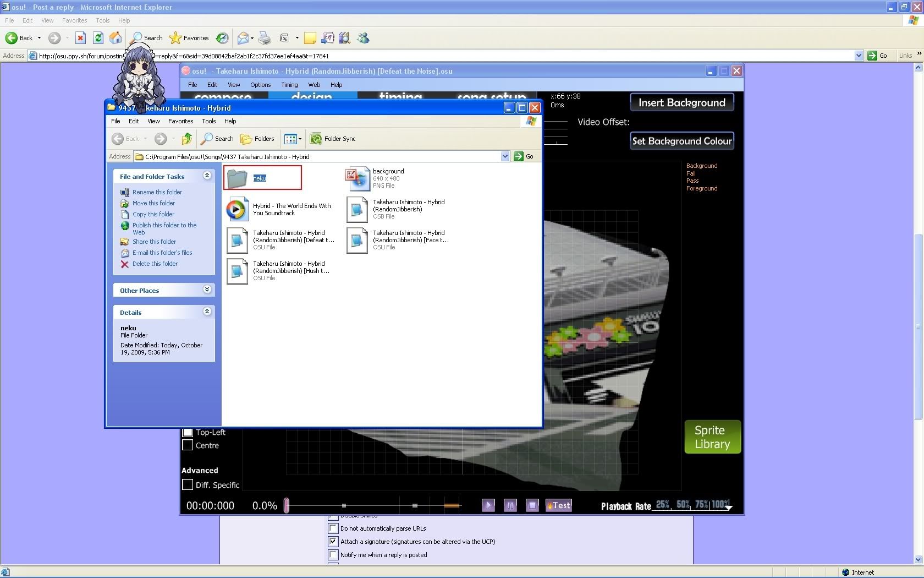Viewport: 924px width, 578px height.
Task: Click the osu! editor play button
Action: tap(488, 505)
